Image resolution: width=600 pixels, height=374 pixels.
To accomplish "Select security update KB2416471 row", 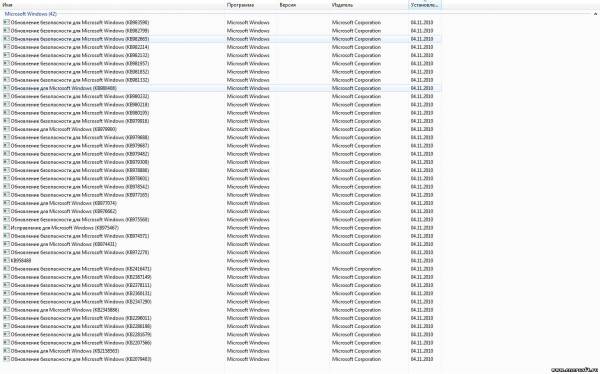I will [222, 269].
